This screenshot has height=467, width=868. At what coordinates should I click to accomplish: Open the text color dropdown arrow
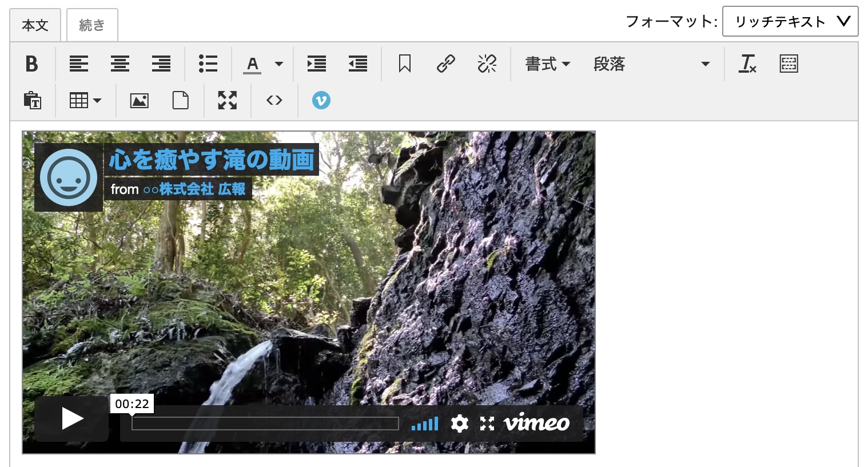click(279, 64)
